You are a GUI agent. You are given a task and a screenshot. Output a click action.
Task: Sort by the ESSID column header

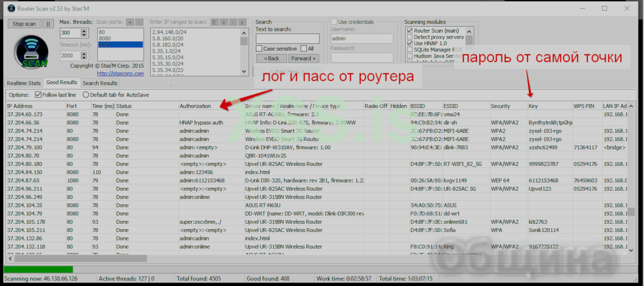pos(466,106)
